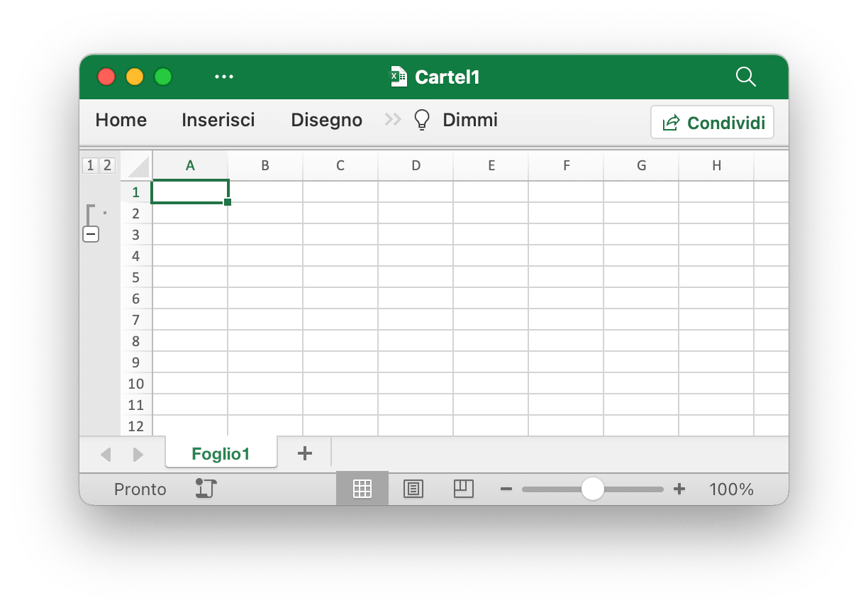Select row 1 header

[136, 192]
